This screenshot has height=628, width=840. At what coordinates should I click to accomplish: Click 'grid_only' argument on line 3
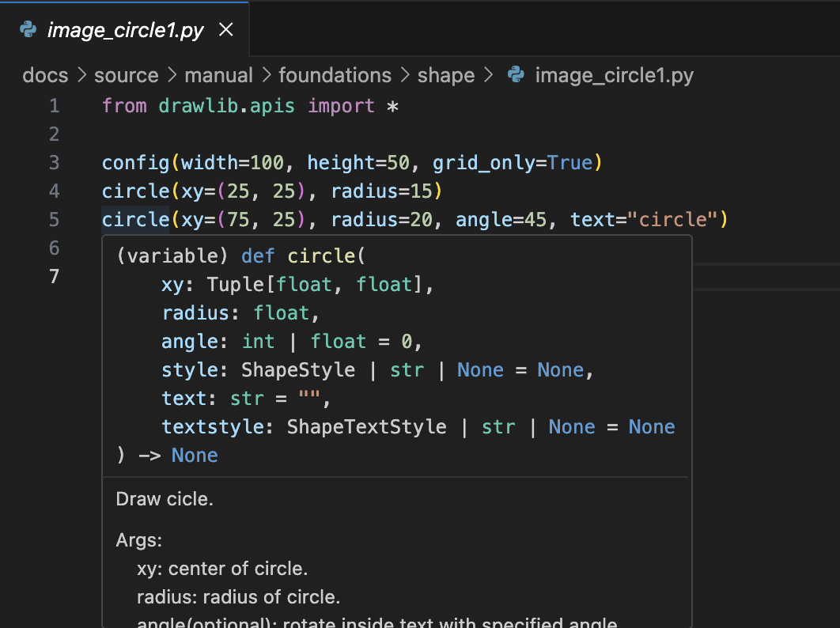[484, 163]
